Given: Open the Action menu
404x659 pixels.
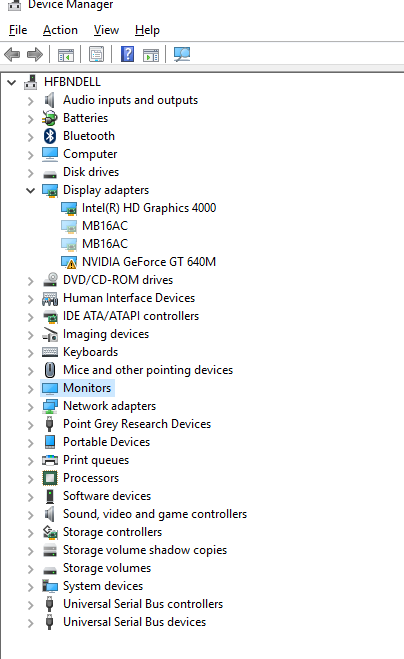Looking at the screenshot, I should click(60, 30).
